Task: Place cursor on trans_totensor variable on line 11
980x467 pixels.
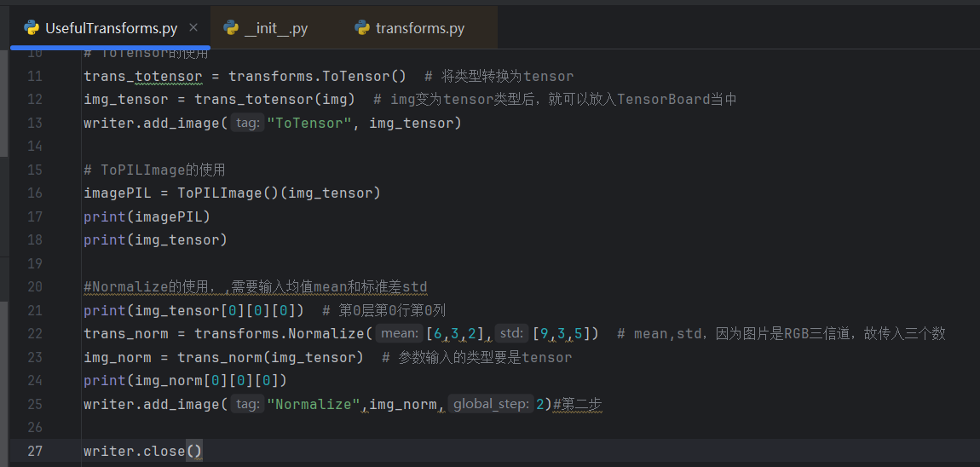Action: coord(143,76)
